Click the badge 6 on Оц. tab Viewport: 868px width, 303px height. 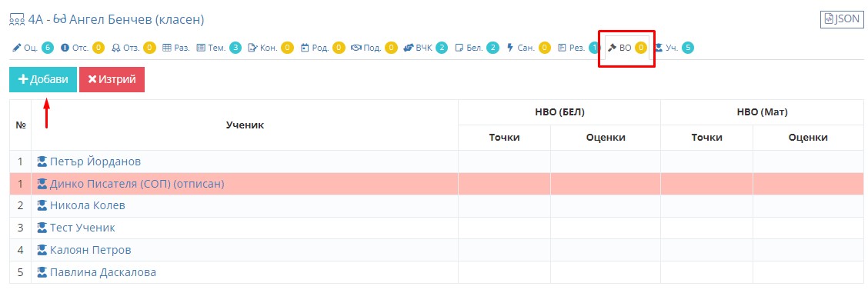pyautogui.click(x=48, y=48)
